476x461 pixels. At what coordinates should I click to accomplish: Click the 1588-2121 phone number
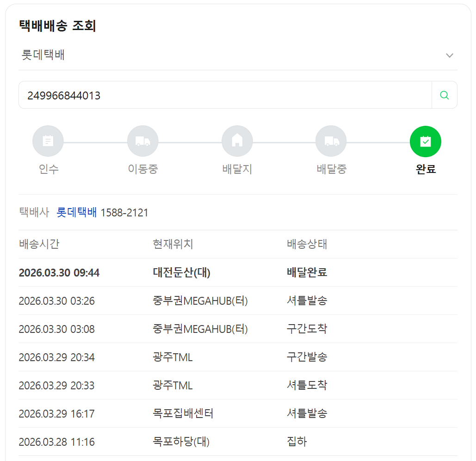click(x=124, y=213)
